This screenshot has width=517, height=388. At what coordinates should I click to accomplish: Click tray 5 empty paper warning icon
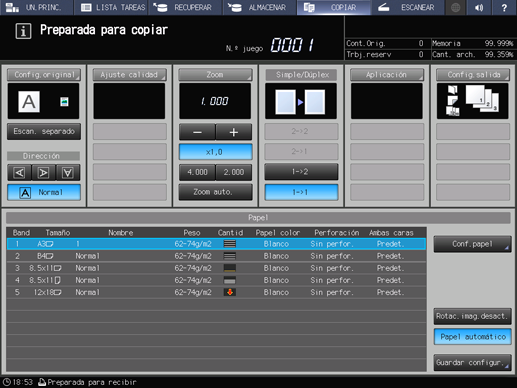tap(230, 292)
